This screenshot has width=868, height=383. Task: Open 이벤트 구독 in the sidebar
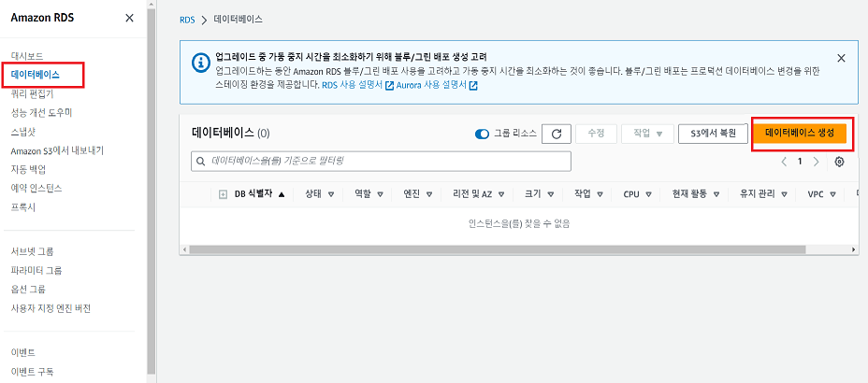pyautogui.click(x=32, y=372)
